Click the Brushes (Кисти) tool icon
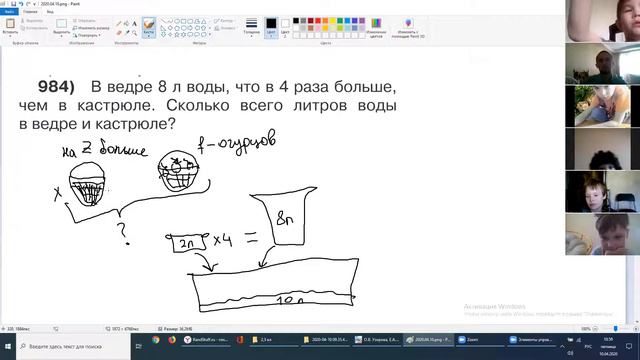Image resolution: width=640 pixels, height=360 pixels. point(149,24)
